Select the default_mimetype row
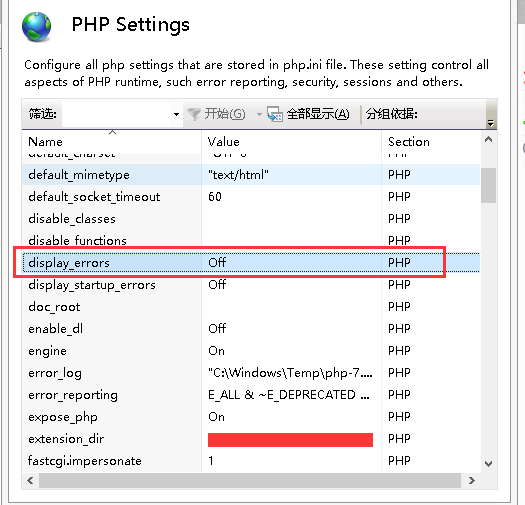Screen dimensions: 525x505 [251, 174]
